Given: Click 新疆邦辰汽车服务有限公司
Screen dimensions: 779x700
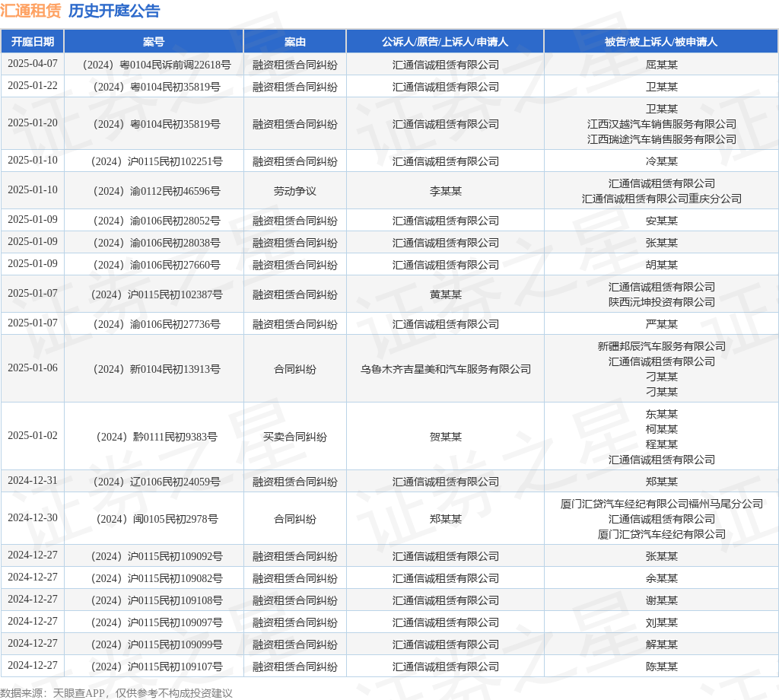Looking at the screenshot, I should (662, 346).
